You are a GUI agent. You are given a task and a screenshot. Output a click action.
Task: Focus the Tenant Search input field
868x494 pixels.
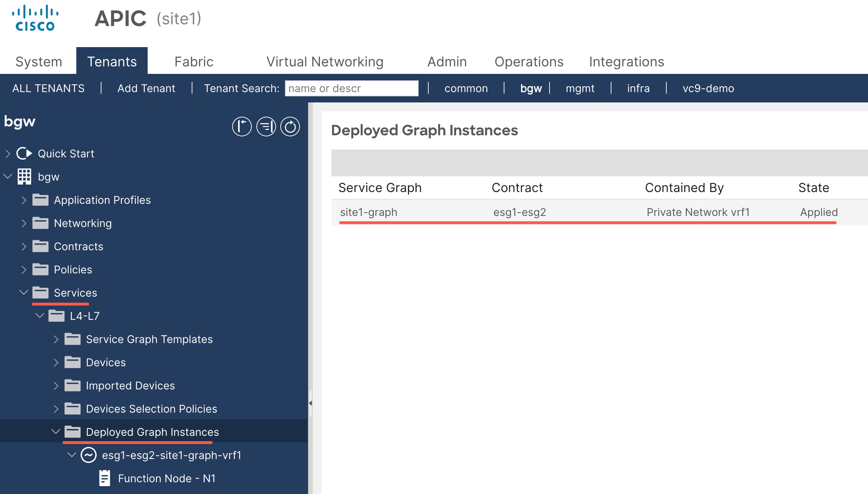click(x=352, y=88)
